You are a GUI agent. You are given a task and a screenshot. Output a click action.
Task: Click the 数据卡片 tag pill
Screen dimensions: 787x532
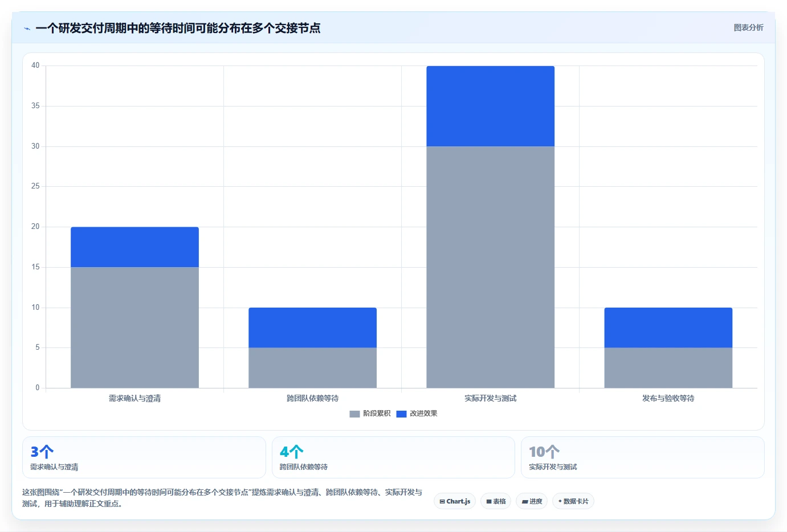(573, 501)
